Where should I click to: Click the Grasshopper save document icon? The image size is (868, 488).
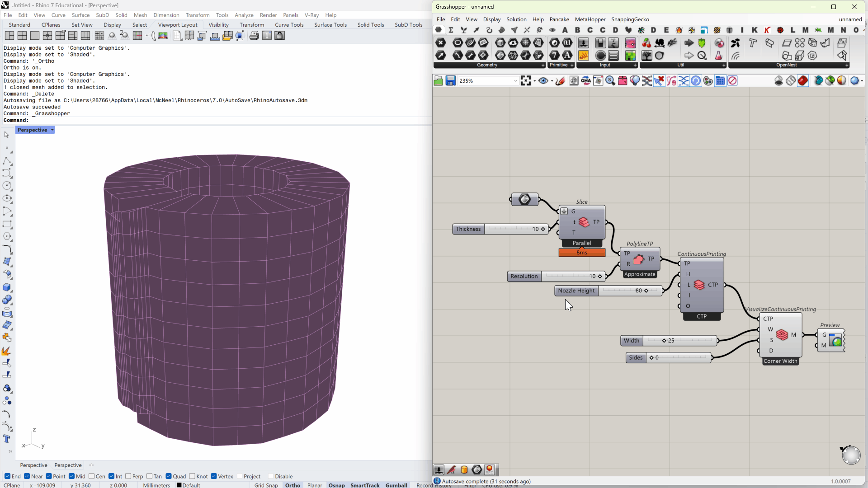click(450, 81)
